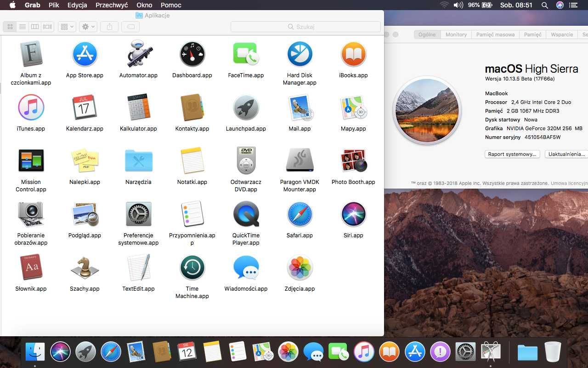
Task: Select the Szachy.app chess icon
Action: (85, 267)
